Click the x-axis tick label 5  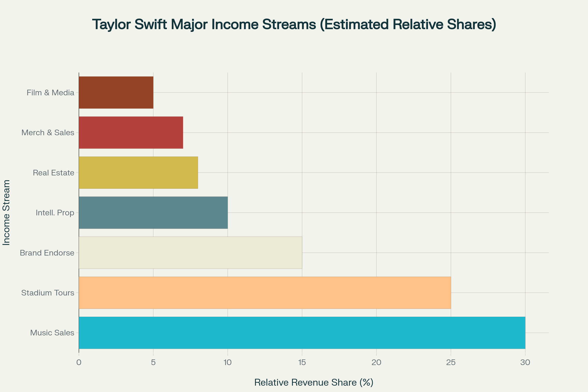click(153, 363)
